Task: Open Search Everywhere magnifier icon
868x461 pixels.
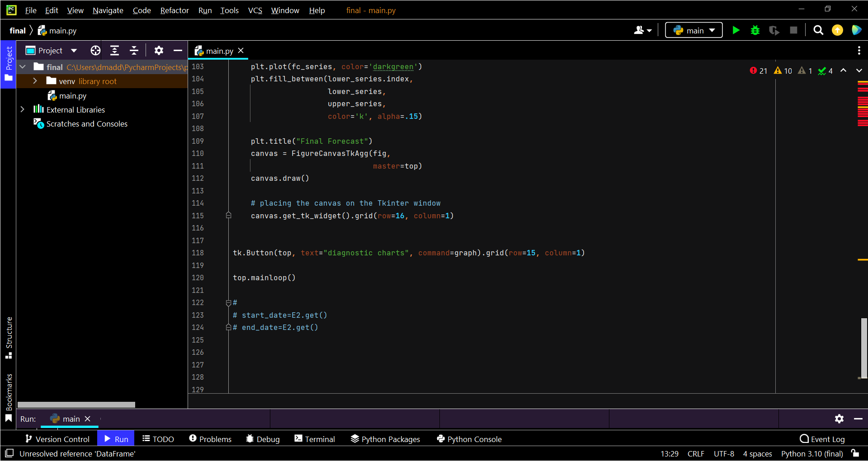Action: 818,30
